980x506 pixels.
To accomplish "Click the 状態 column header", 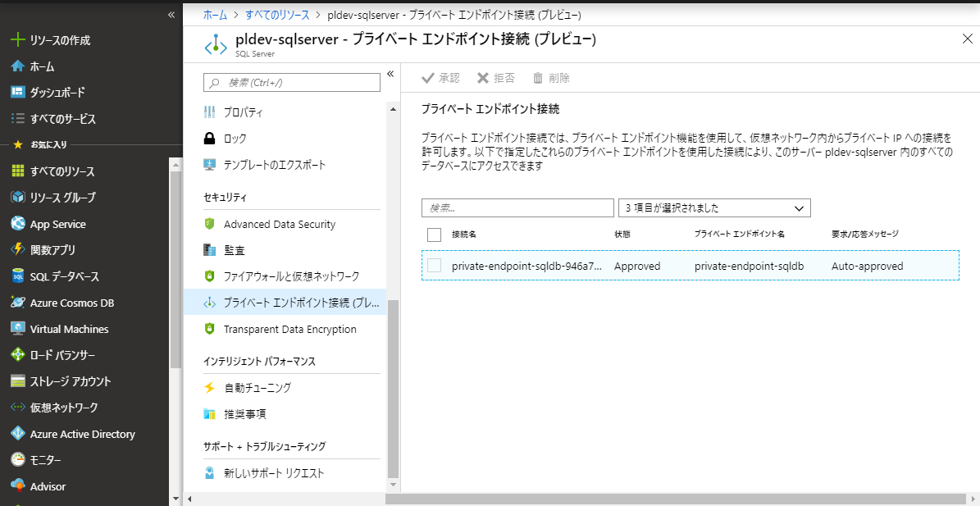I will point(622,235).
